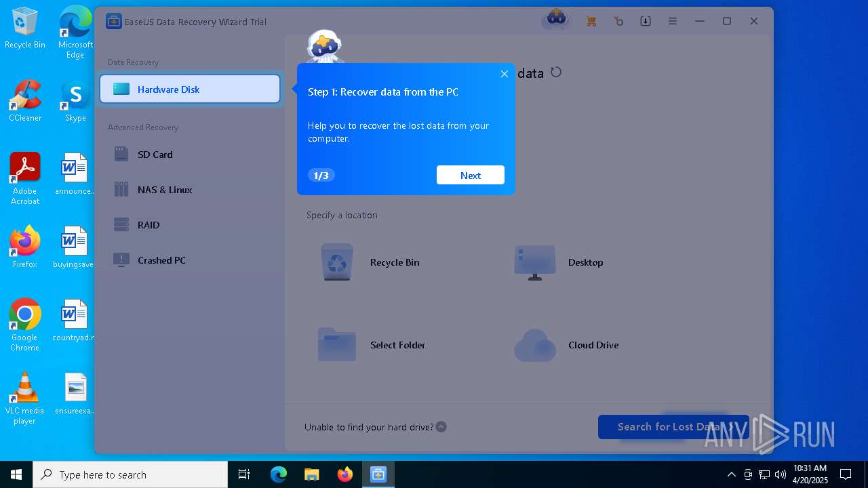Screen dimensions: 868x488
Task: Open VLC media player shortcut
Action: tap(25, 399)
